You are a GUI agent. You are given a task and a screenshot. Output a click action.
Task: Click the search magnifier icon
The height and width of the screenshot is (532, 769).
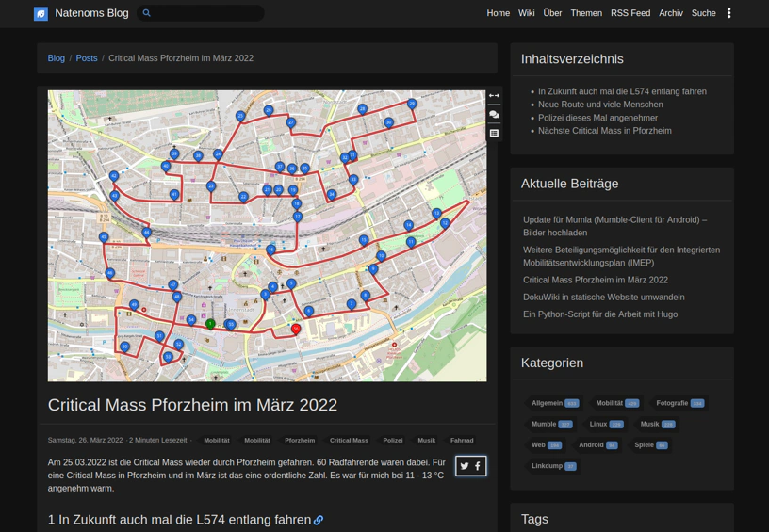tap(147, 13)
